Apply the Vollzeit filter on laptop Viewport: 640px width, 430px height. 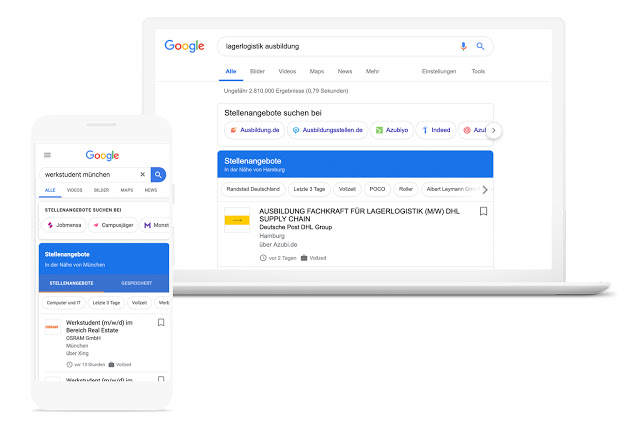347,189
